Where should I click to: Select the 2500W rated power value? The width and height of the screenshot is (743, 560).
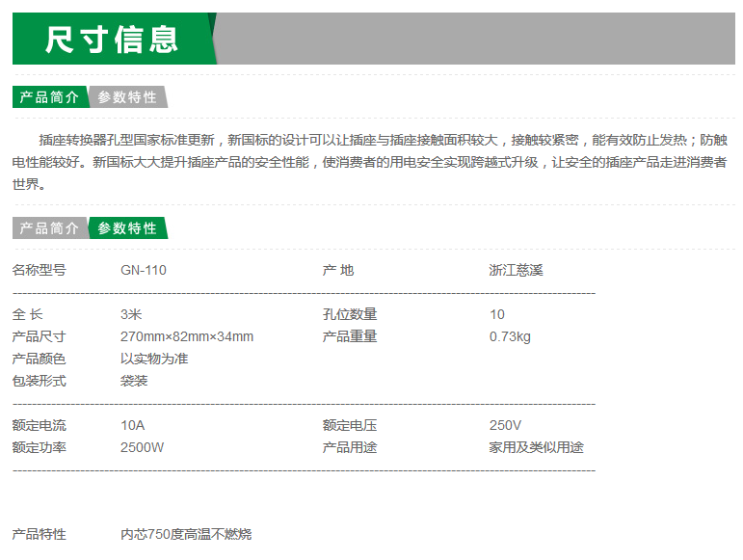click(142, 447)
